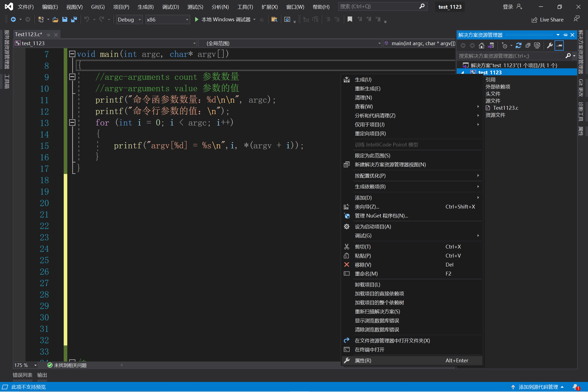Screen dimensions: 588x392
Task: Open the 调试(D) menu in menu bar
Action: 170,7
